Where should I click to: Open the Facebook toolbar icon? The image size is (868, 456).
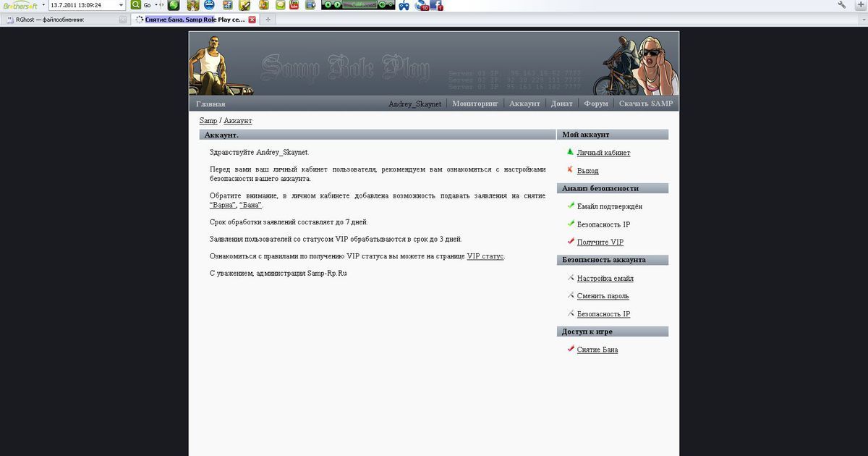tap(437, 6)
